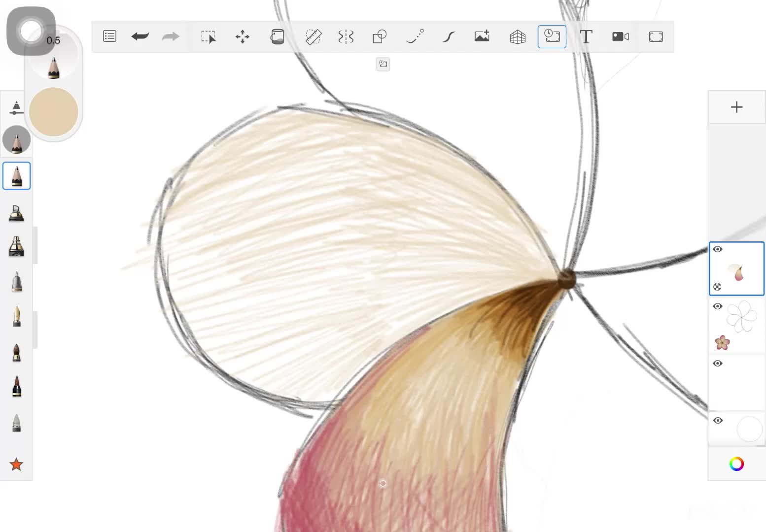Hide the flower sketch layer
This screenshot has height=532, width=766.
tap(718, 306)
